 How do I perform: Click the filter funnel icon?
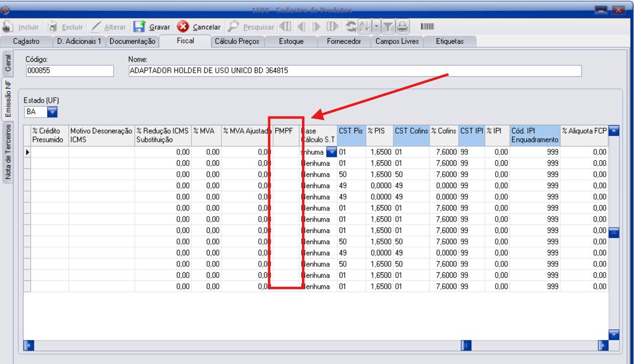click(389, 27)
